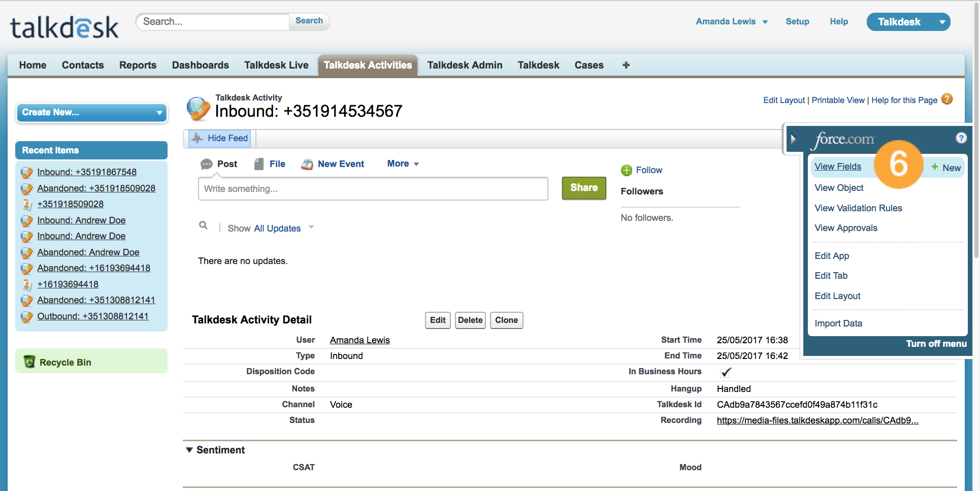This screenshot has height=491, width=980.
Task: Click icon beside Abandoned: +351918509028
Action: 27,189
